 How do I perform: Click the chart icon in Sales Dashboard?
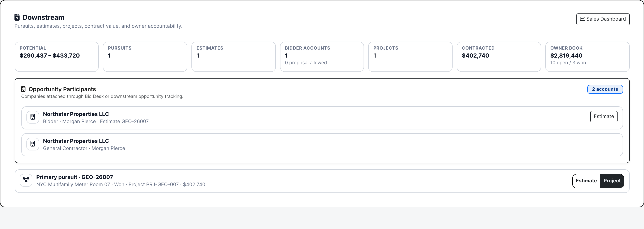(582, 19)
